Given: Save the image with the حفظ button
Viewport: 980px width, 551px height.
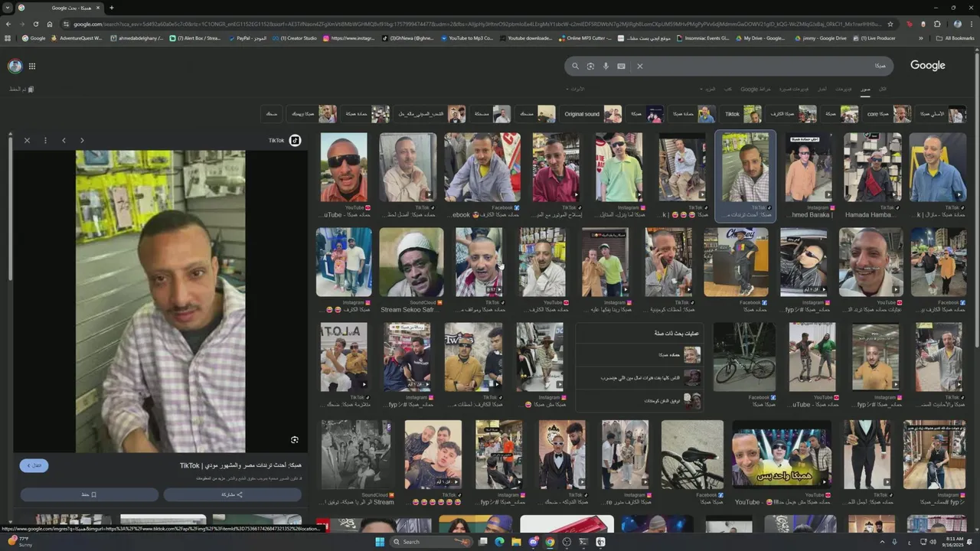Looking at the screenshot, I should pyautogui.click(x=89, y=494).
